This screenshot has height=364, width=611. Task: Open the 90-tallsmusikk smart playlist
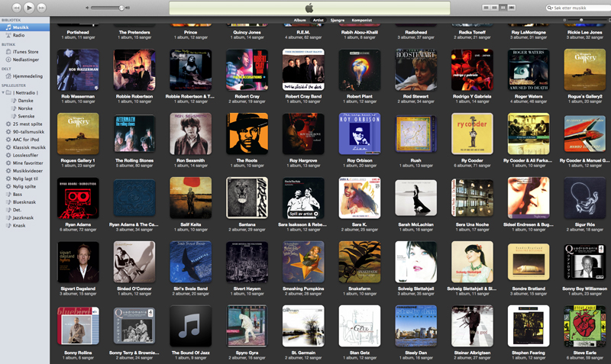click(24, 131)
